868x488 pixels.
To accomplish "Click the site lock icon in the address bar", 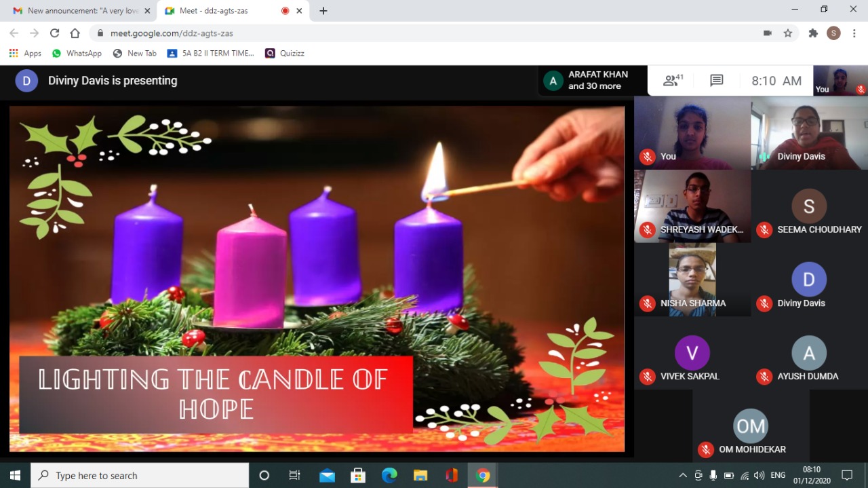I will pyautogui.click(x=100, y=33).
